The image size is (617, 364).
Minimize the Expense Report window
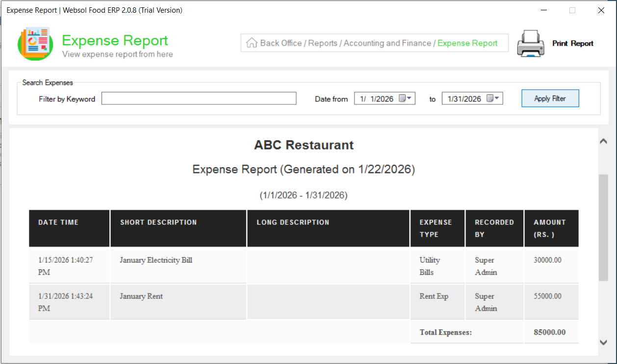(x=544, y=10)
